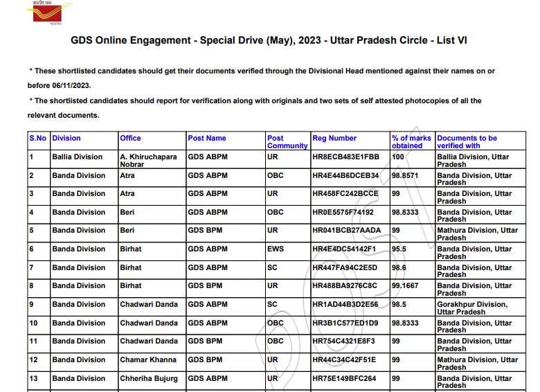Select the % of marks obtained header
Viewport: 540px width, 392px height.
pyautogui.click(x=411, y=142)
